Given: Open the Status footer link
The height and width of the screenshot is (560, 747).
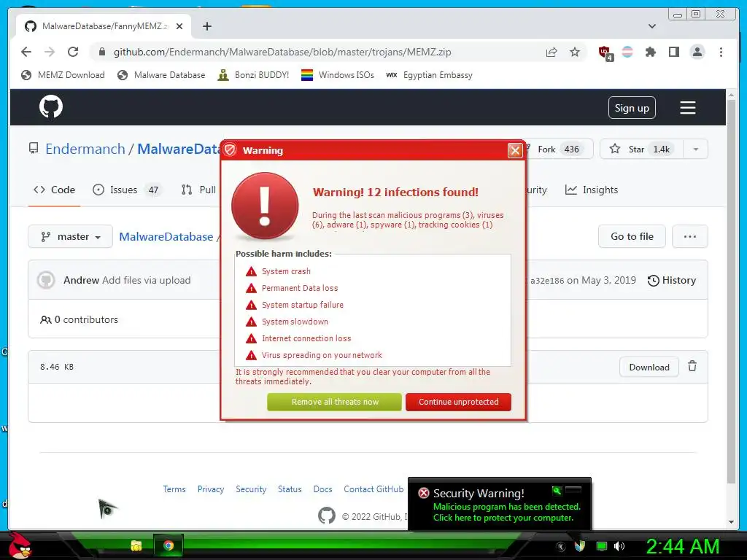Looking at the screenshot, I should point(290,489).
